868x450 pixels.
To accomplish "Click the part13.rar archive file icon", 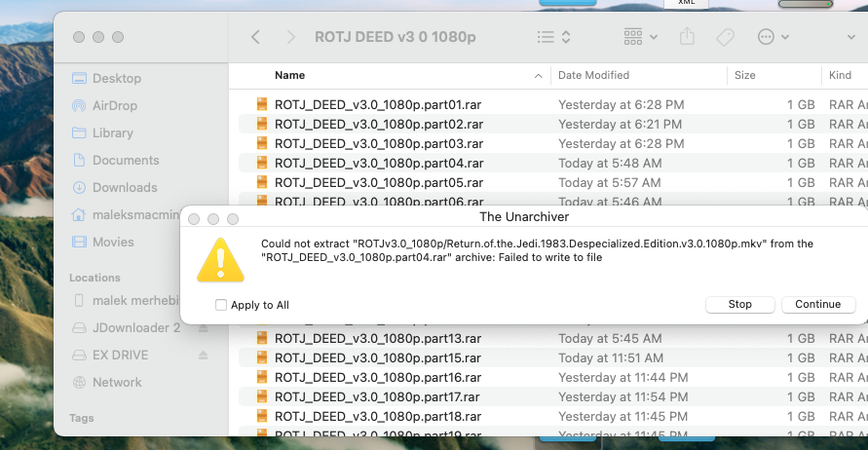I will pyautogui.click(x=262, y=338).
